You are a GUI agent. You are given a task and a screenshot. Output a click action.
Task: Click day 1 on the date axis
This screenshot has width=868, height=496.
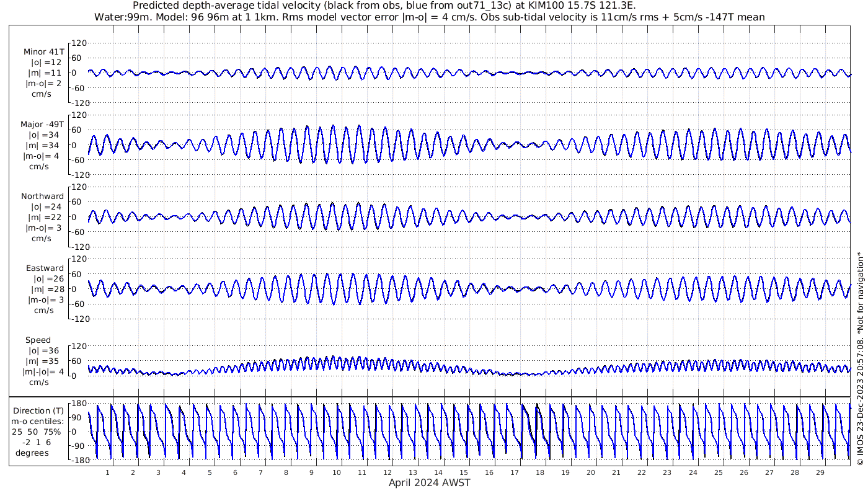pyautogui.click(x=108, y=472)
